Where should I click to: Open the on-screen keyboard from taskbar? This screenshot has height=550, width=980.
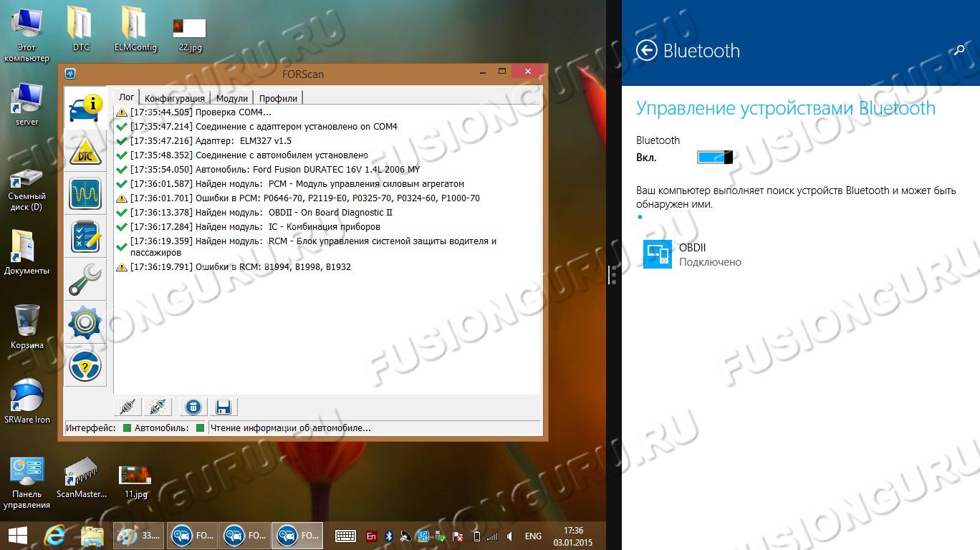click(x=346, y=536)
